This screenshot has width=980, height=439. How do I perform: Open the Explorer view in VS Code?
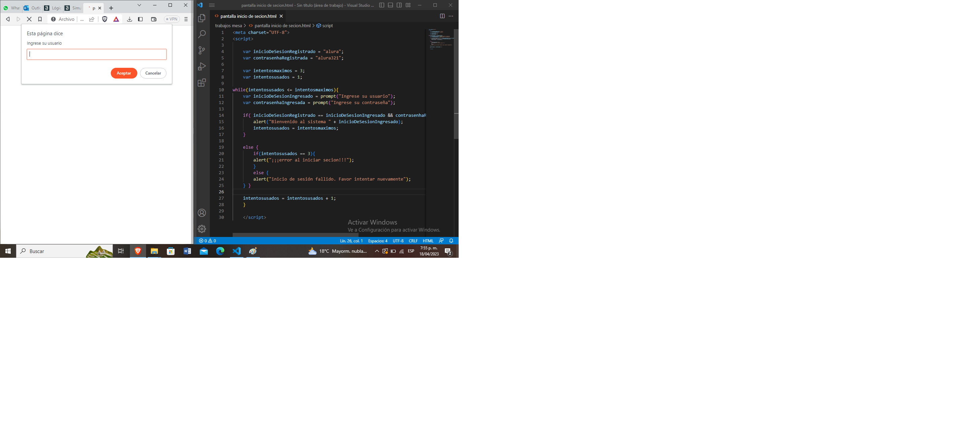[202, 18]
